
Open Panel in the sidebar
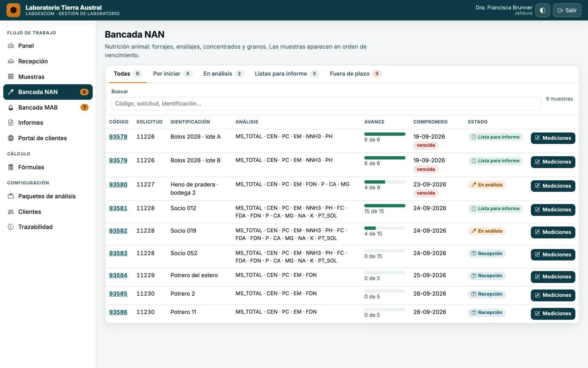click(x=48, y=46)
